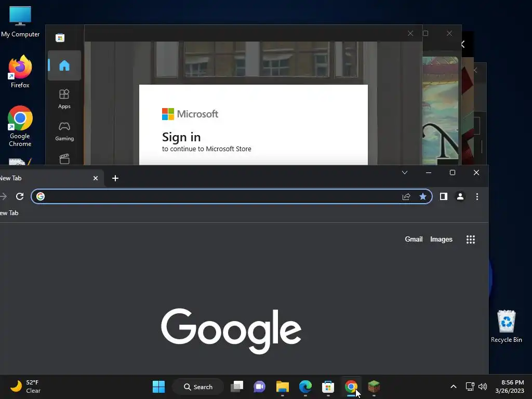Toggle the bookmark star in Chrome
This screenshot has width=532, height=399.
click(x=423, y=196)
